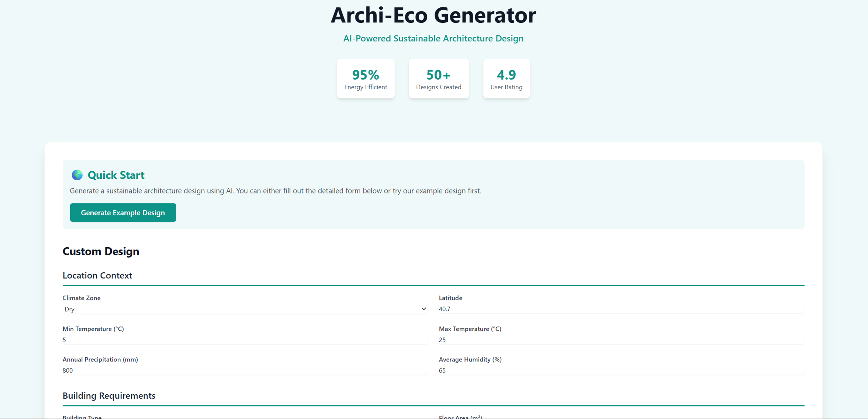This screenshot has height=419, width=868.
Task: Click the Custom Design heading
Action: point(101,251)
